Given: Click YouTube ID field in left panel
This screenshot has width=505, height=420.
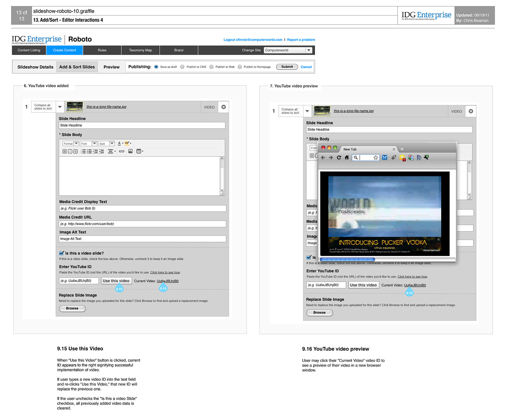Looking at the screenshot, I should pos(79,281).
